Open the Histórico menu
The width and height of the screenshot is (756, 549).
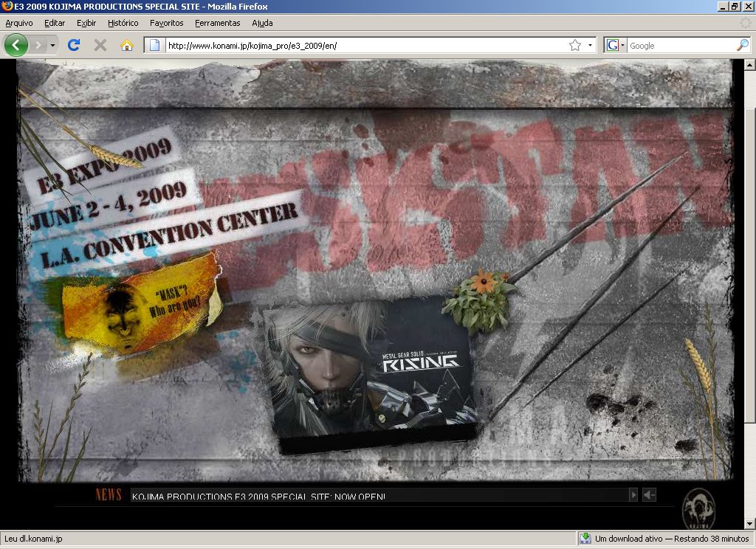pyautogui.click(x=123, y=23)
